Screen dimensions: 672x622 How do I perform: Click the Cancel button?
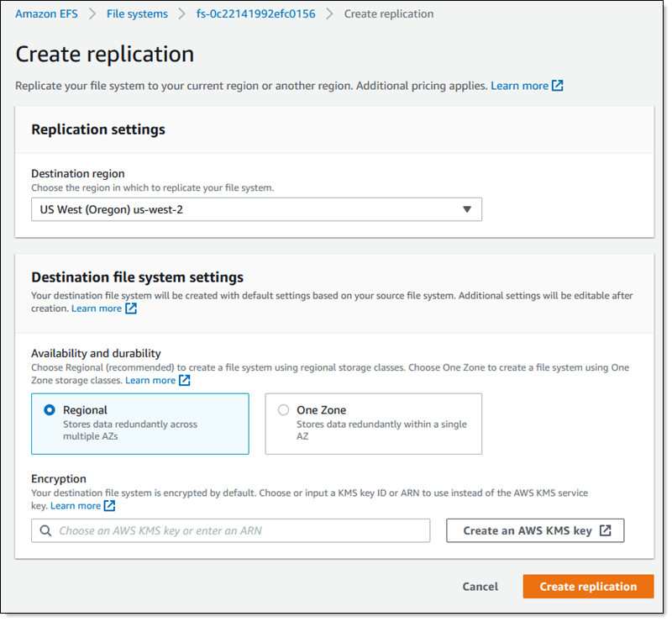click(x=480, y=587)
